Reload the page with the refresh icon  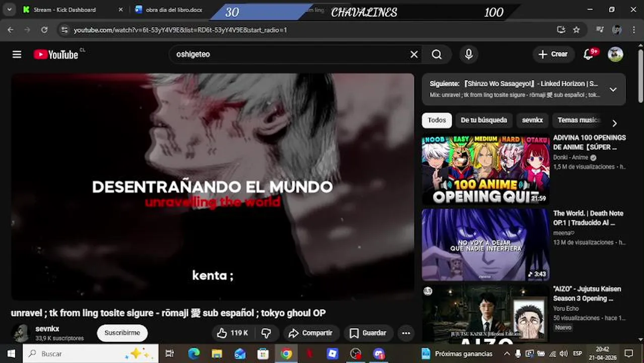tap(44, 30)
